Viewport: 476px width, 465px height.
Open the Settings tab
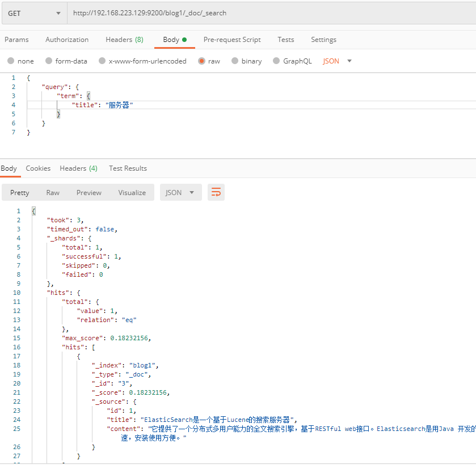(x=323, y=40)
